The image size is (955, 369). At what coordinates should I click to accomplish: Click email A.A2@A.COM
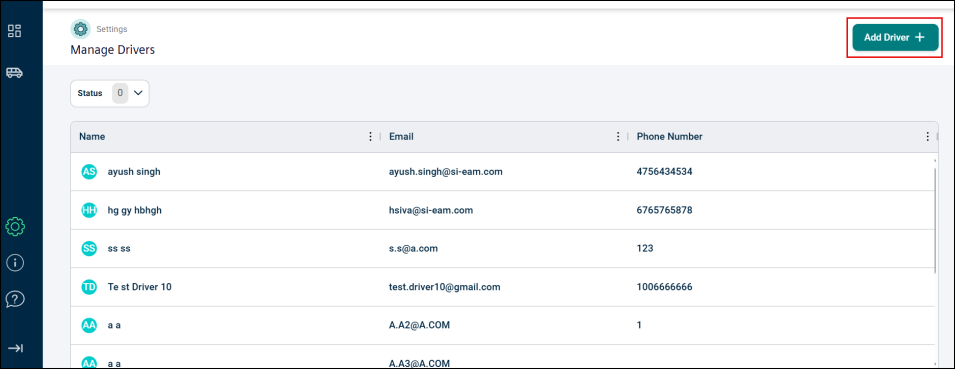point(419,325)
